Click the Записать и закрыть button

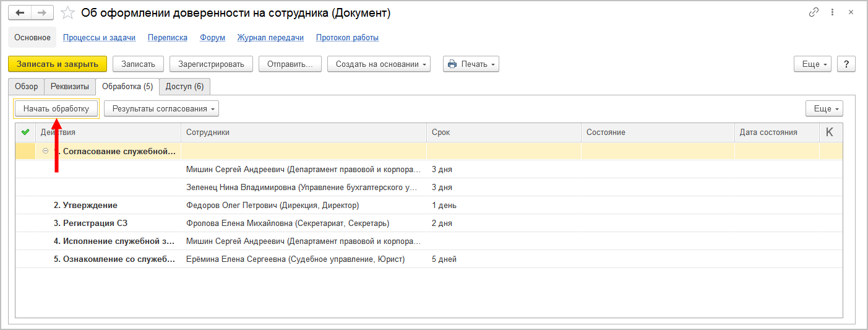(57, 64)
